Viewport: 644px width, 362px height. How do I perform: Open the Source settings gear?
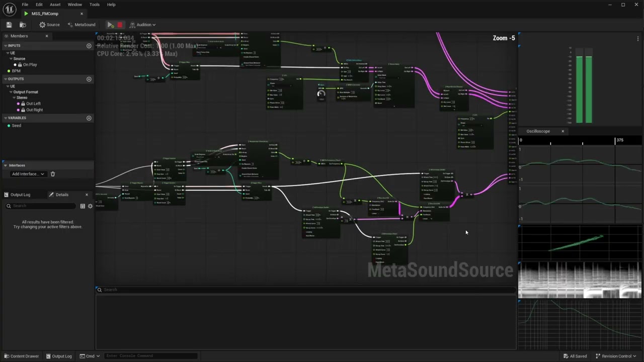[x=49, y=25]
